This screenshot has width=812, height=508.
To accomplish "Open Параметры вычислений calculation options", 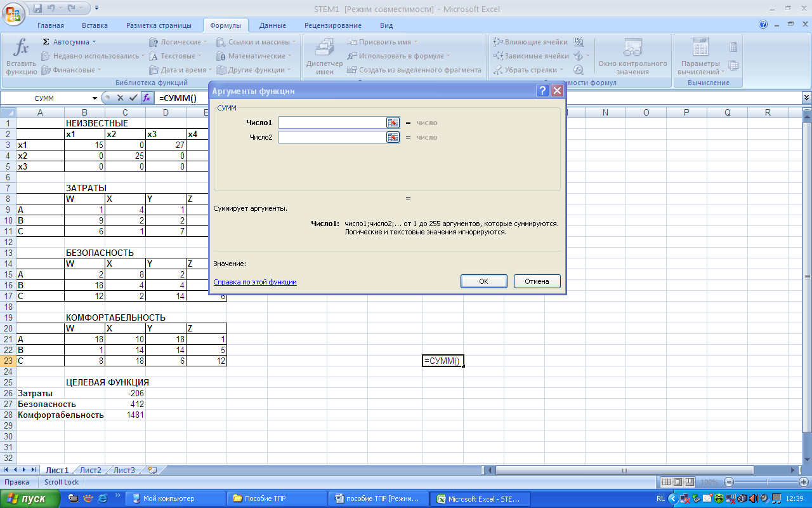I will tap(700, 56).
